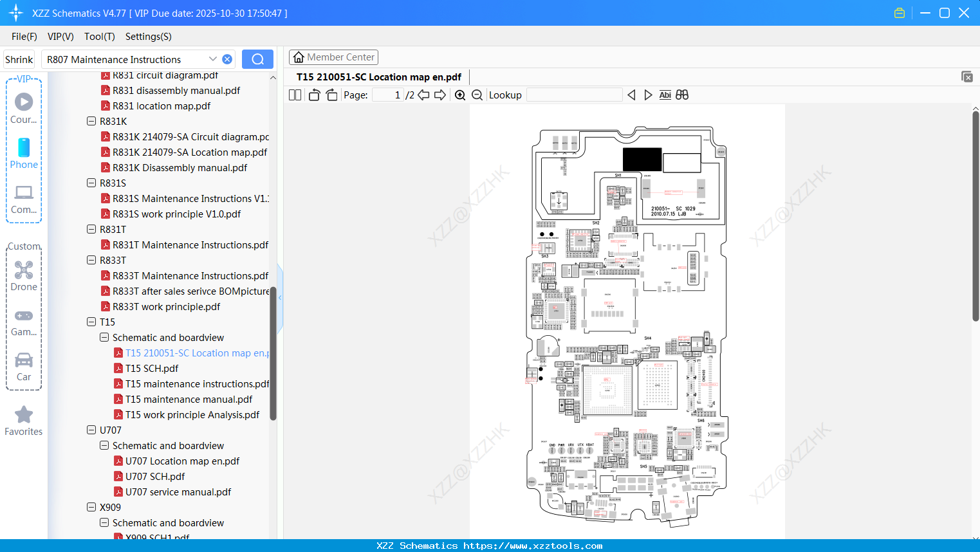Collapse the T15 folder node
980x552 pixels.
point(91,322)
